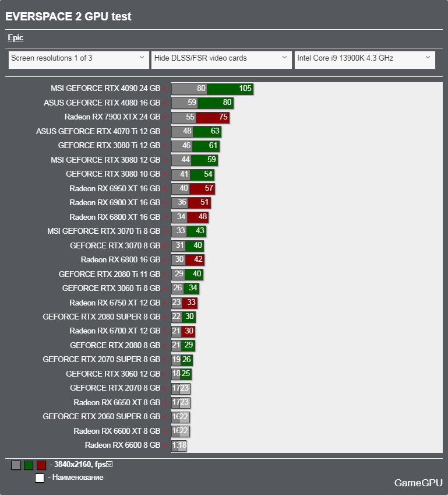Click the GEFORCE RTX 2080 Ti 11 GB label

tap(110, 274)
